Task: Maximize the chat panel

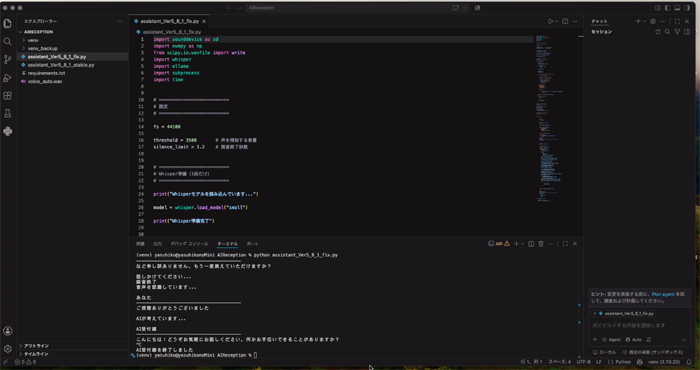Action: [x=677, y=21]
